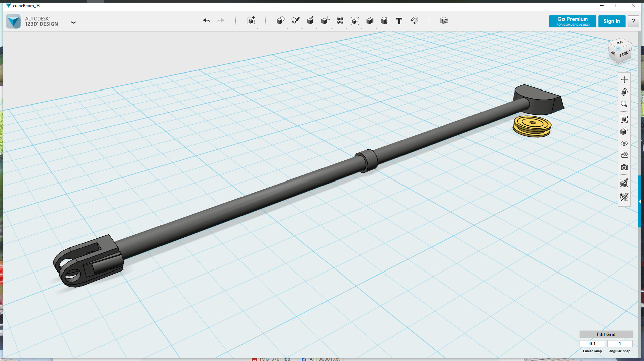Open the Pattern tool menu
This screenshot has height=361, width=644.
[x=340, y=21]
